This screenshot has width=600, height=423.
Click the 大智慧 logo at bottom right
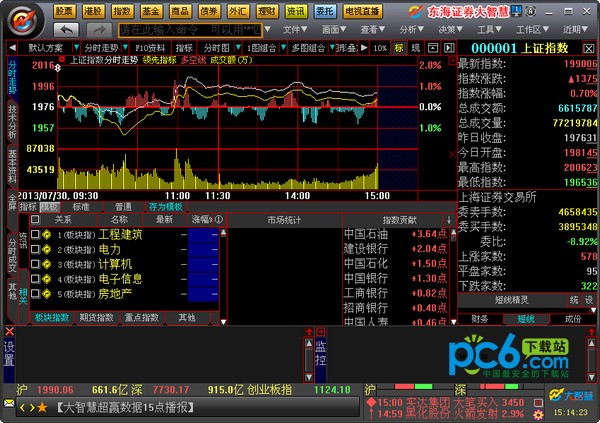pos(571,395)
